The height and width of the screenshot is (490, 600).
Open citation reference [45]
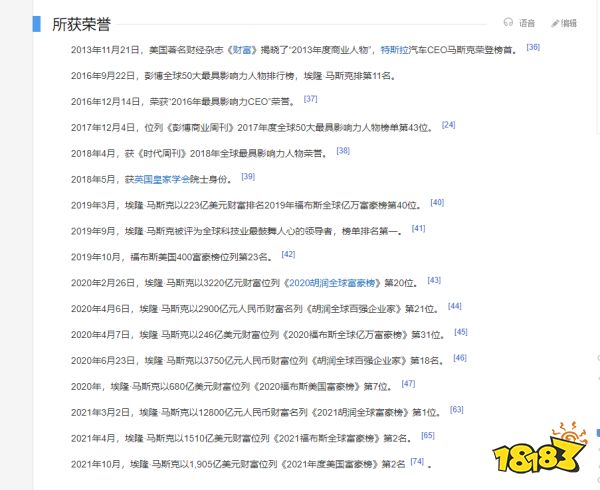coord(461,332)
